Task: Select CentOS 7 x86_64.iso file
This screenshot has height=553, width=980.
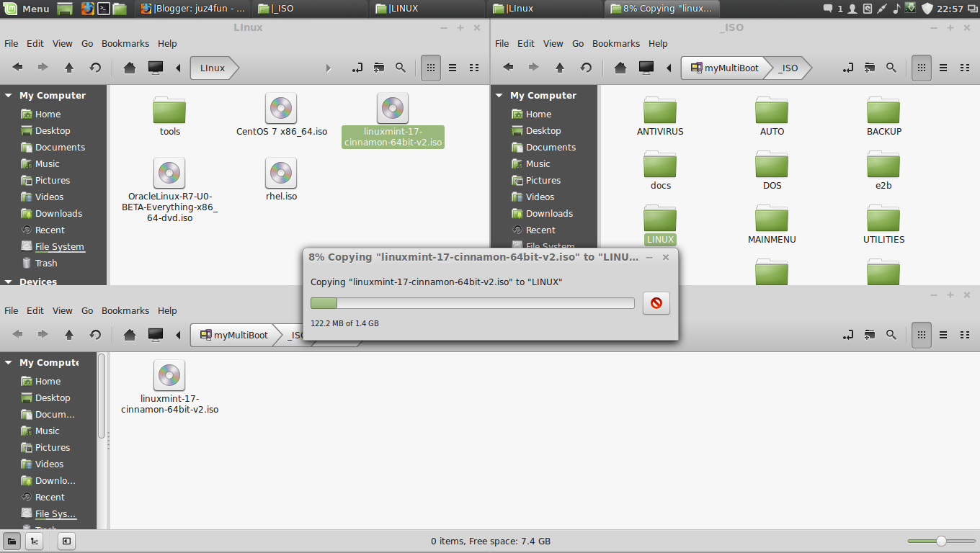Action: [281, 115]
